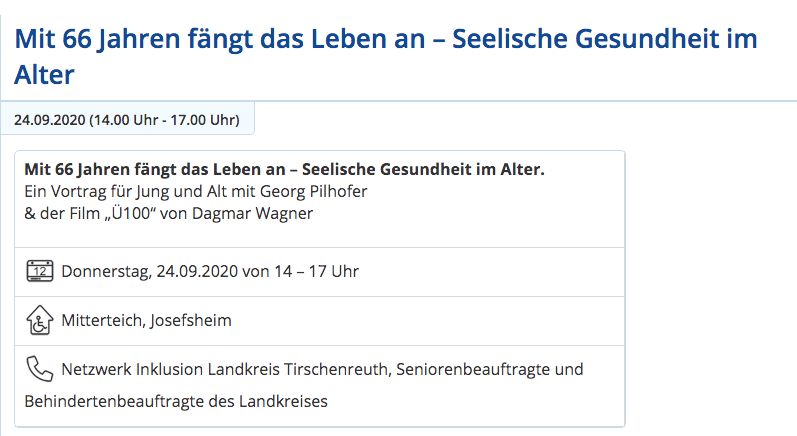Click the Mitterteich, Josefsheim location text
This screenshot has width=797, height=436.
[x=146, y=321]
